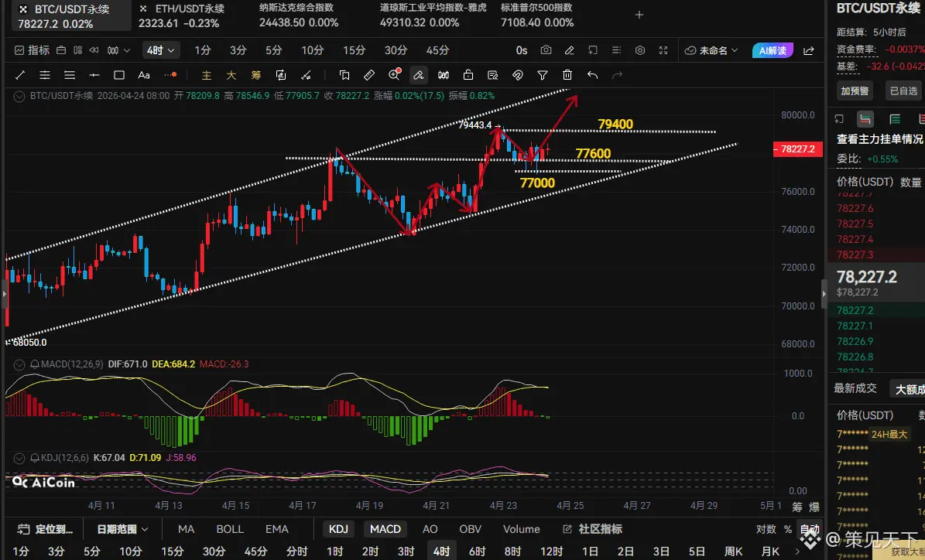925x560 pixels.
Task: Open the multi-chart grid layout icon
Action: click(78, 50)
